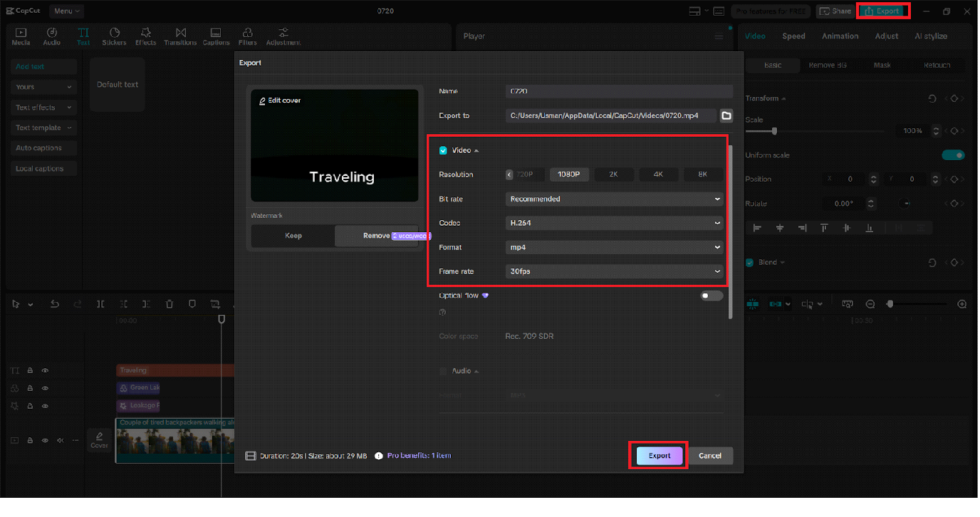Open the Frame rate dropdown
980x517 pixels.
(x=614, y=271)
